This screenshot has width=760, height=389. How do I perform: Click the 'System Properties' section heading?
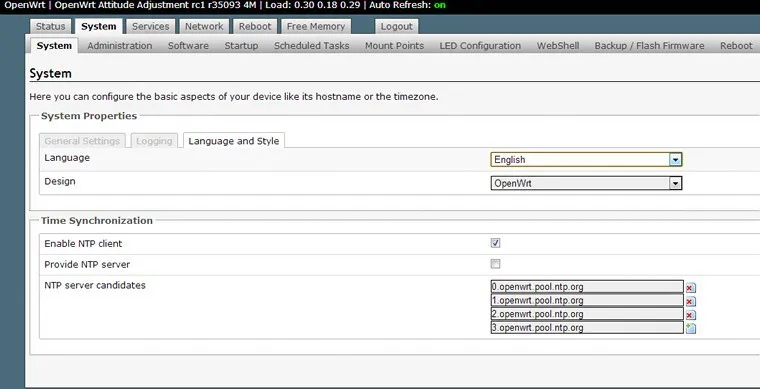click(x=89, y=116)
